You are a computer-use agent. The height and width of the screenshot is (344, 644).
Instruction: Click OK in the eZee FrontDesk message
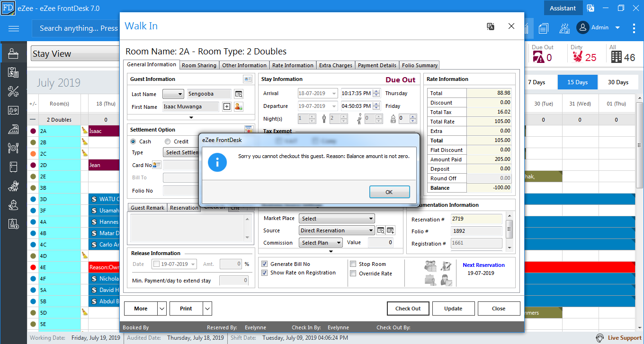tap(389, 192)
